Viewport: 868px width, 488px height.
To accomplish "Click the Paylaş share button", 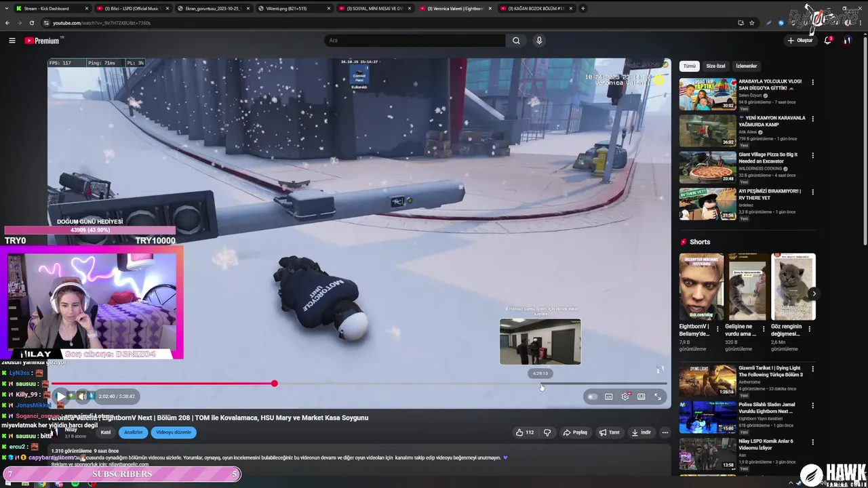I will pos(575,432).
